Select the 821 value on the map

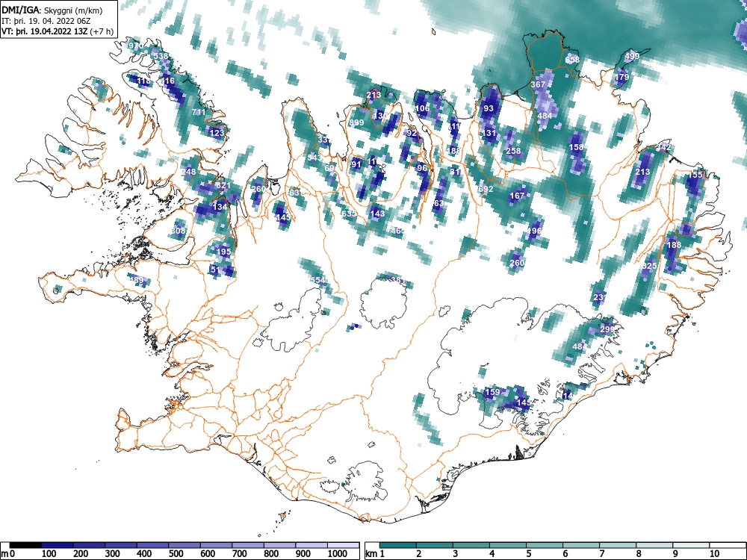(223, 186)
